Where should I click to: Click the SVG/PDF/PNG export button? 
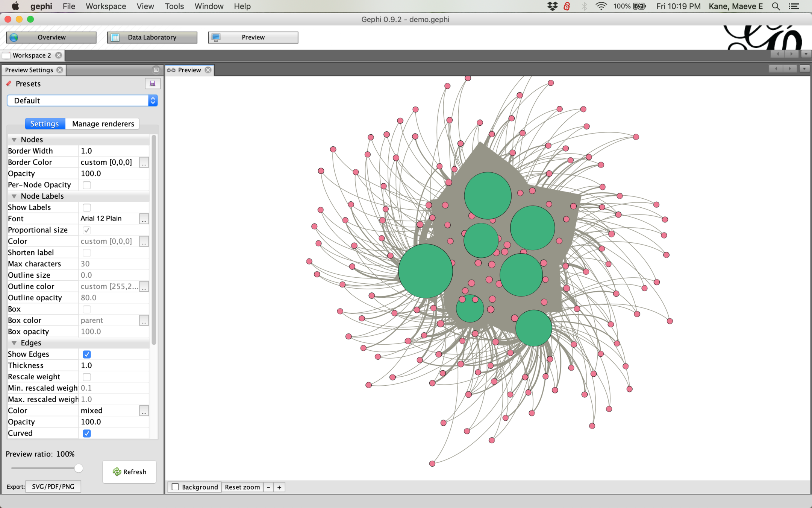53,487
